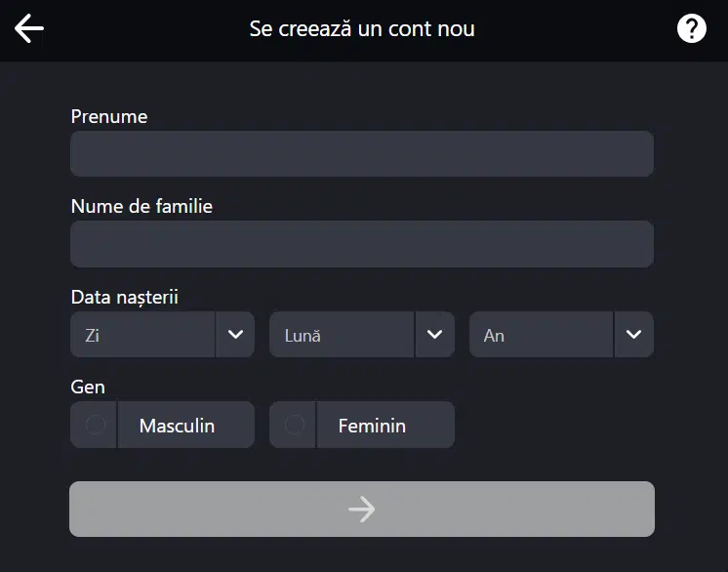Image resolution: width=728 pixels, height=572 pixels.
Task: Click the "Prenume" label
Action: [109, 116]
